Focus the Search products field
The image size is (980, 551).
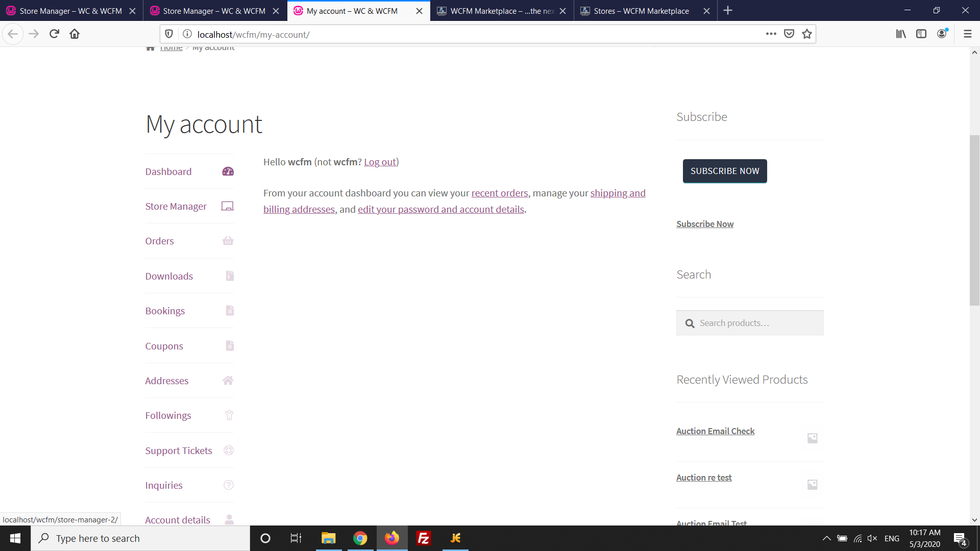pyautogui.click(x=750, y=323)
